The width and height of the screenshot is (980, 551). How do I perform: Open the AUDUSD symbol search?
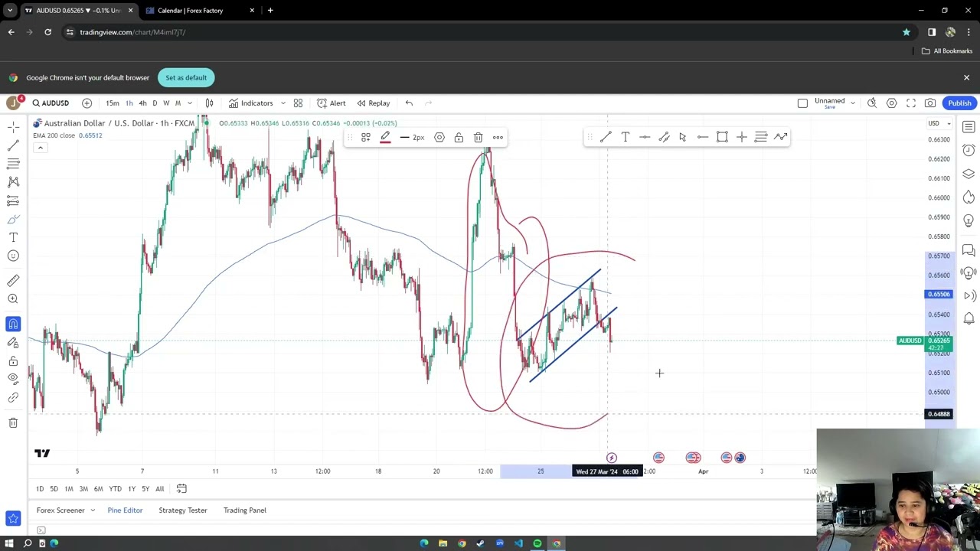click(x=51, y=103)
